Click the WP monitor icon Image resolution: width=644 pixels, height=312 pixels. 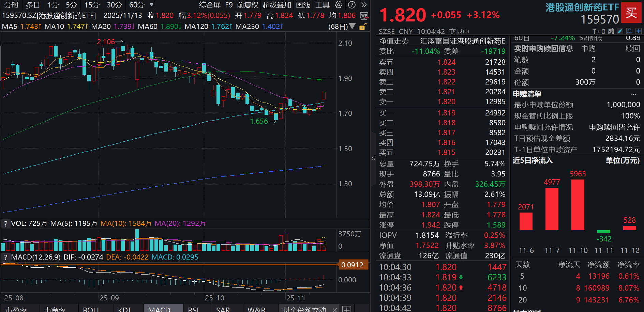(x=364, y=16)
